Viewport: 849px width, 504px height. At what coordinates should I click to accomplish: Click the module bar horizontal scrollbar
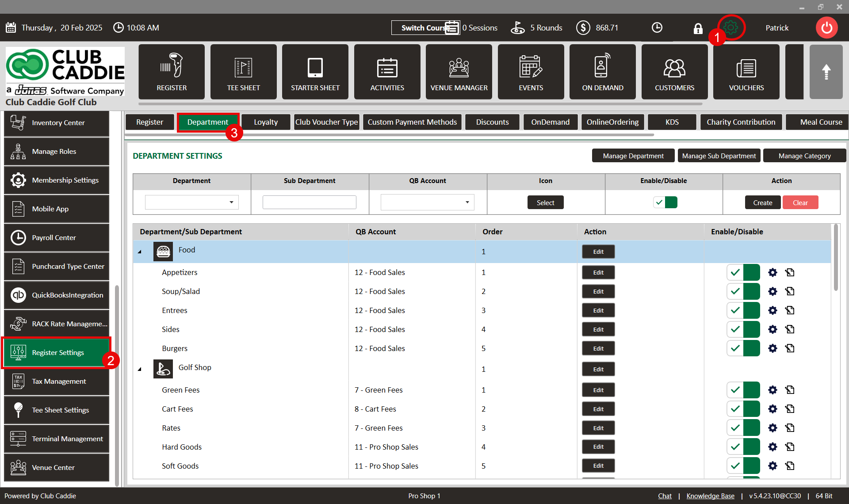[x=420, y=104]
